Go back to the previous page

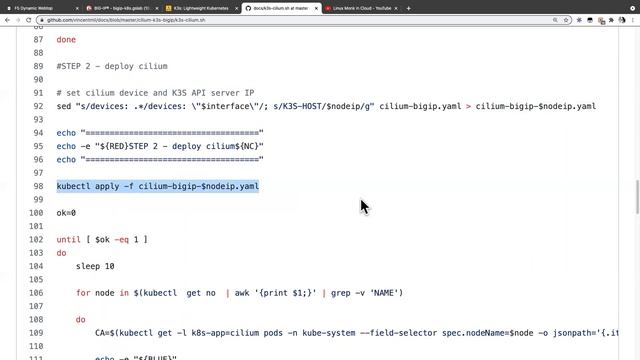click(x=7, y=20)
